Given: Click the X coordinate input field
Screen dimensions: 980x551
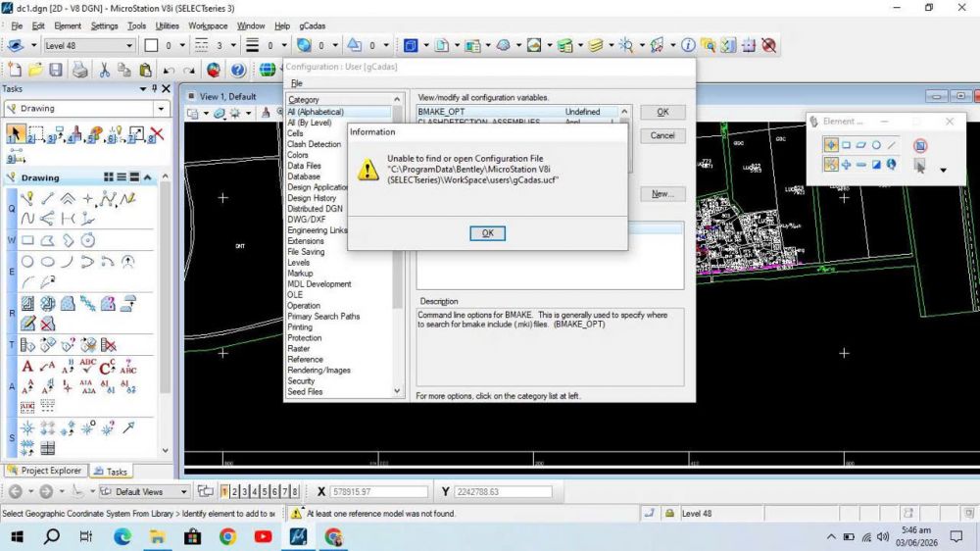Looking at the screenshot, I should point(378,491).
